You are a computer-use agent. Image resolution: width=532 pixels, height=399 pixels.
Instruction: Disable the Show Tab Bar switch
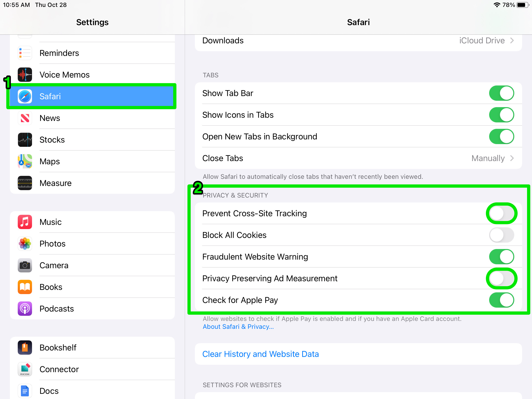tap(501, 93)
